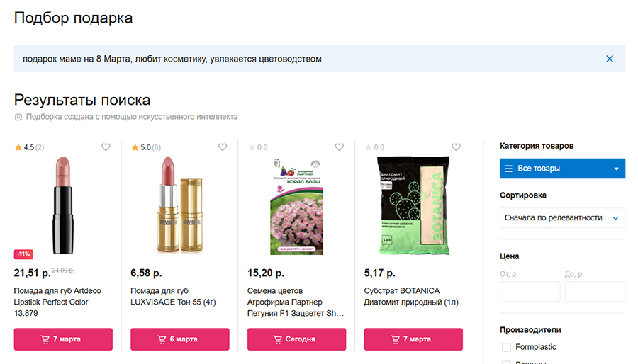638x364 pixels.
Task: Click the white arrow on the category dropdown
Action: (617, 169)
